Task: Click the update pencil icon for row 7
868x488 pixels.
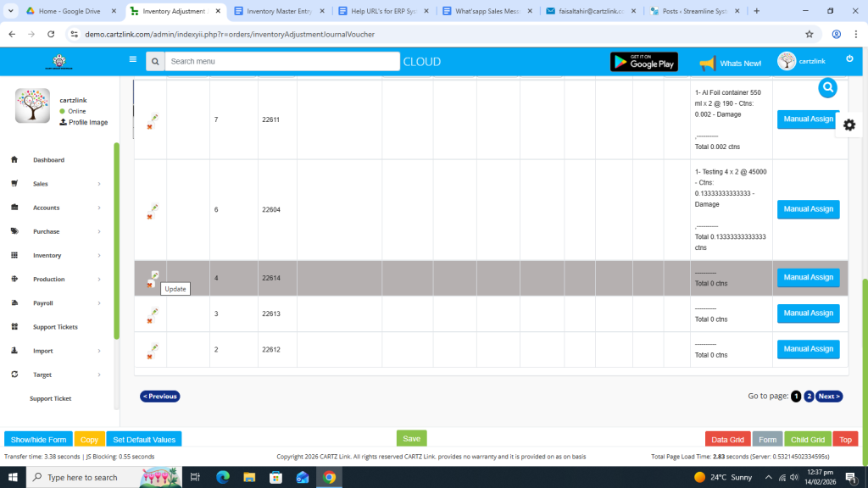Action: click(154, 117)
